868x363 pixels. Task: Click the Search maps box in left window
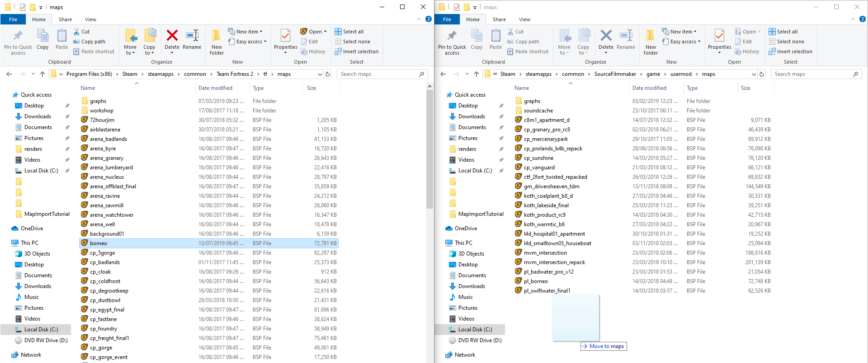coord(382,74)
